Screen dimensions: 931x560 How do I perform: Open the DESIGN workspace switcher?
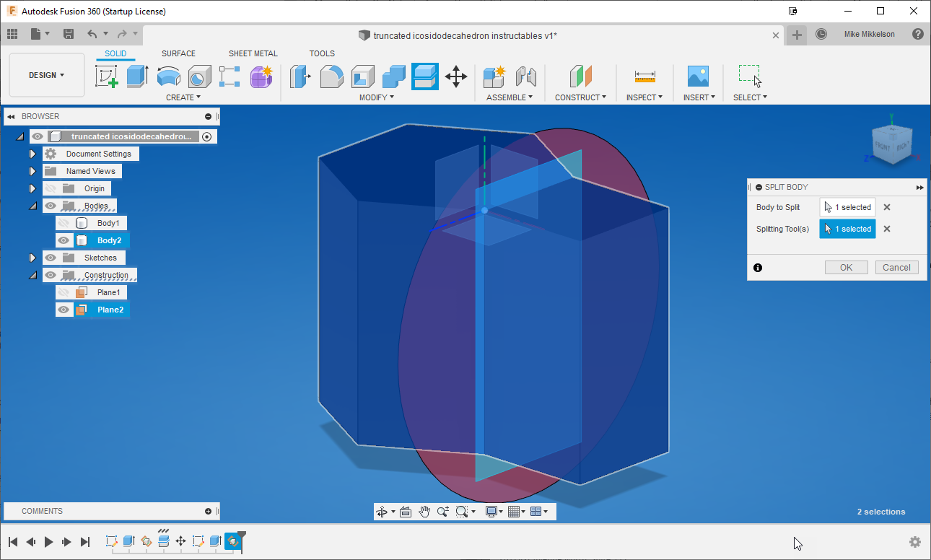[x=46, y=74]
